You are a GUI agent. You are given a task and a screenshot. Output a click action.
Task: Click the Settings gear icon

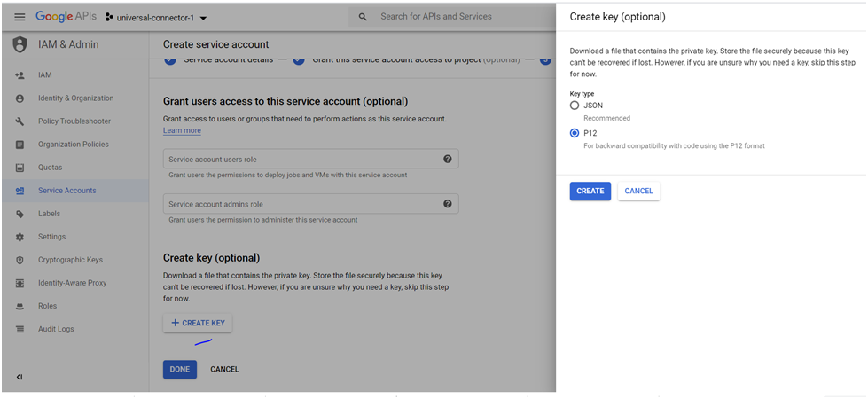tap(20, 237)
